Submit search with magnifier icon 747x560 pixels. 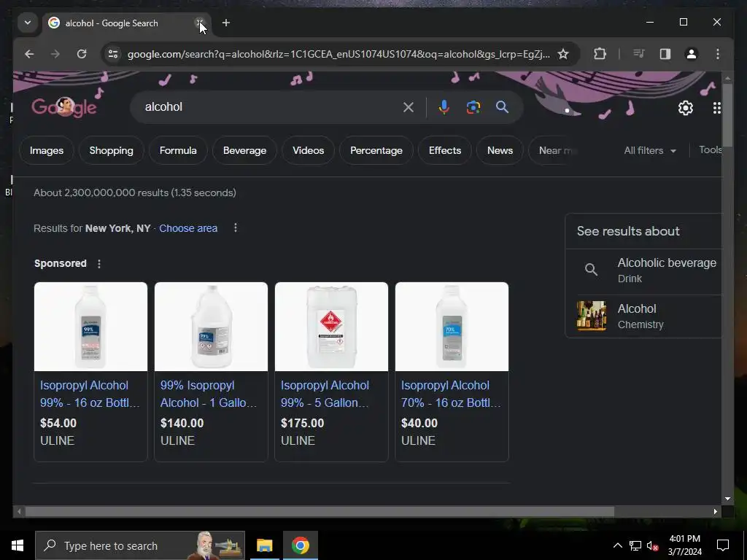(502, 107)
